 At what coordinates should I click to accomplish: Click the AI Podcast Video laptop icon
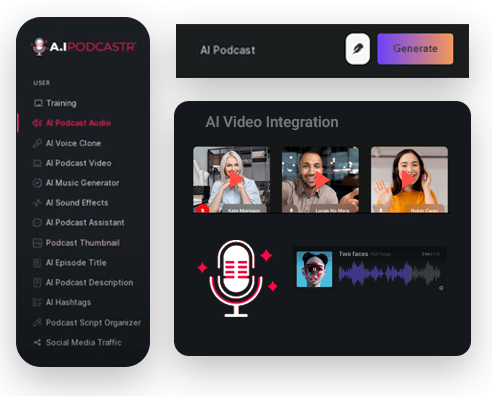37,163
